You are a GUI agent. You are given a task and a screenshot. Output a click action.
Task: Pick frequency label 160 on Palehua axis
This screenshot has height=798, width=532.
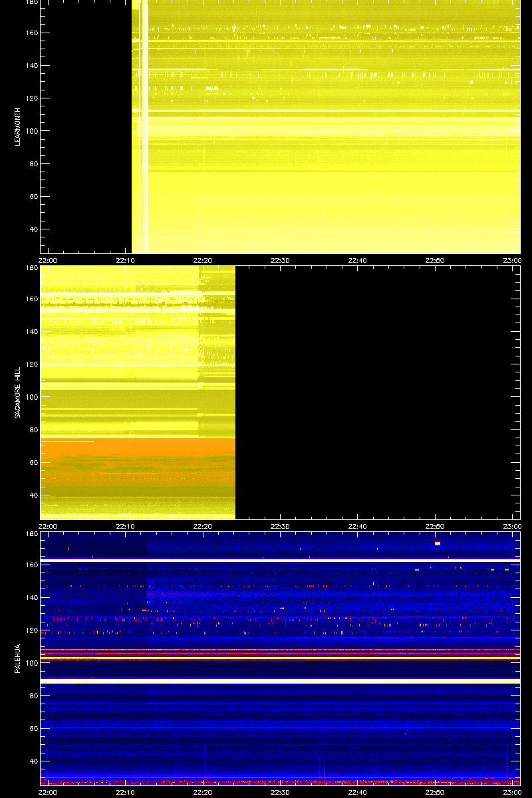pyautogui.click(x=31, y=565)
